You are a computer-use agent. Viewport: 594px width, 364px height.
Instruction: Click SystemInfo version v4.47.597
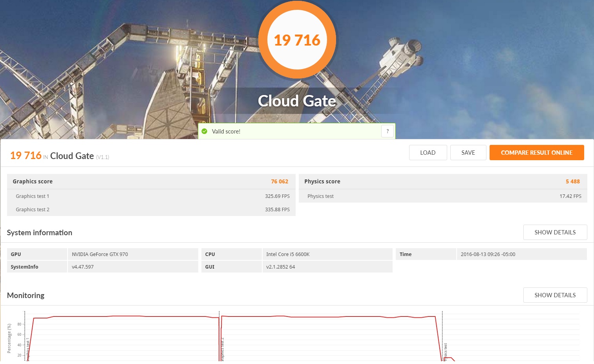[x=133, y=267]
